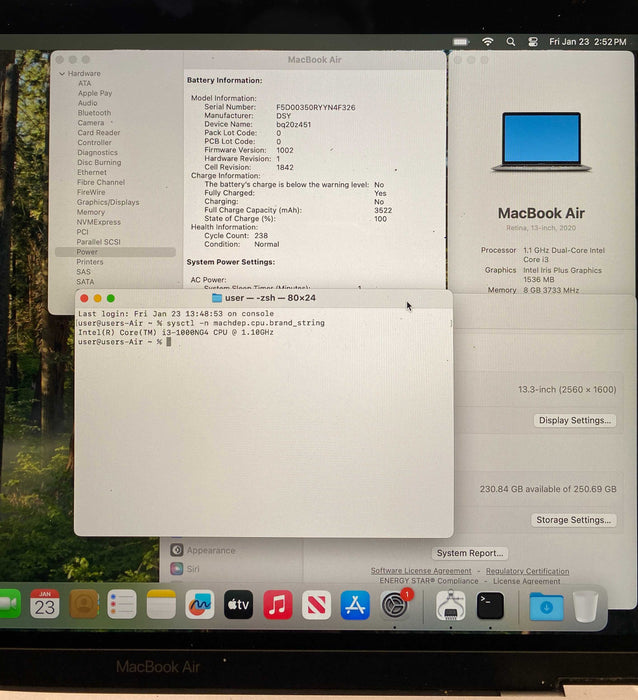Open Software License Agreement link
Viewport: 638px width, 700px height.
point(421,571)
